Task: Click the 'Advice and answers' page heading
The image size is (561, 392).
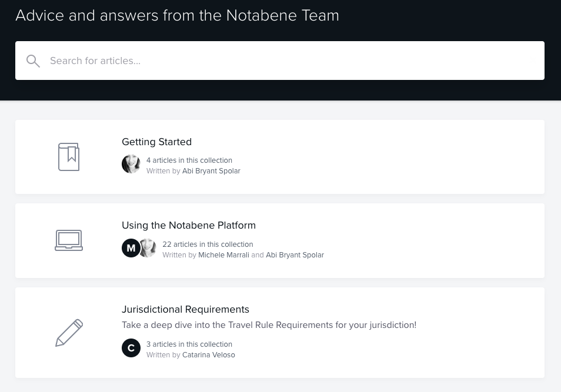Action: 177,15
